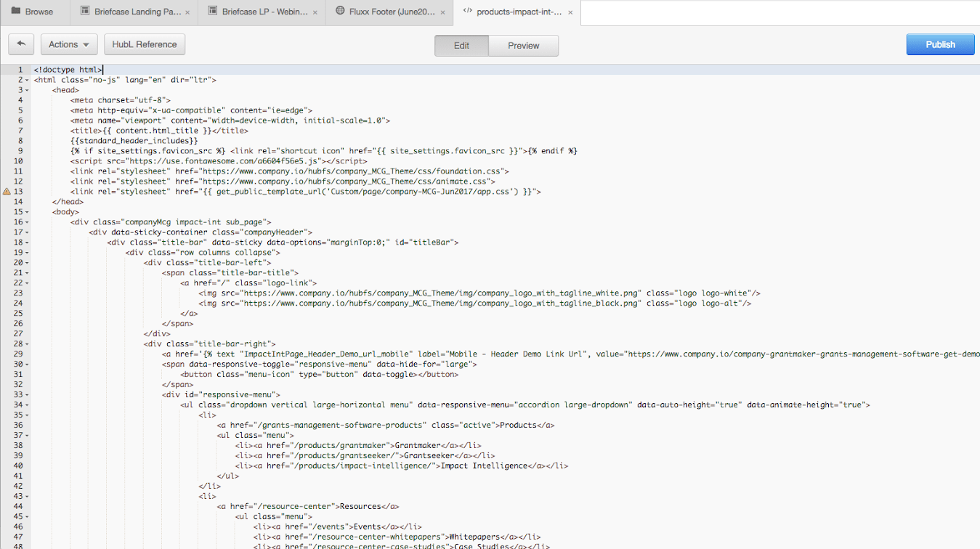Click the back arrow navigation icon
Screen dimensions: 980x549
pos(21,44)
